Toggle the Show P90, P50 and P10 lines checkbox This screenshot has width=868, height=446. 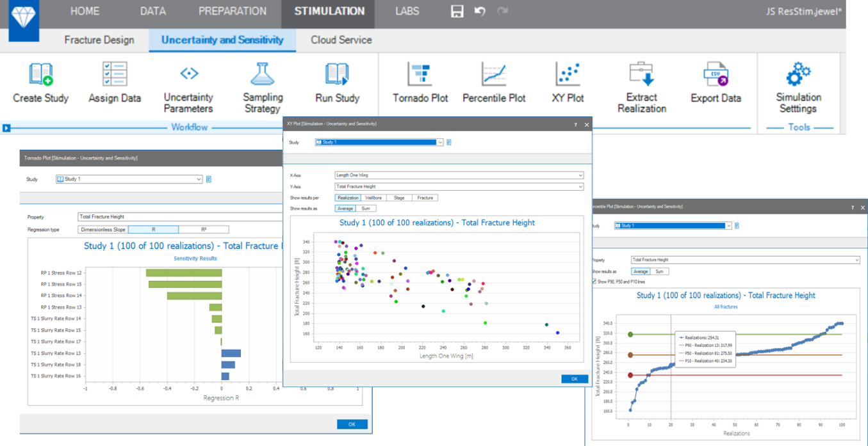[x=594, y=282]
